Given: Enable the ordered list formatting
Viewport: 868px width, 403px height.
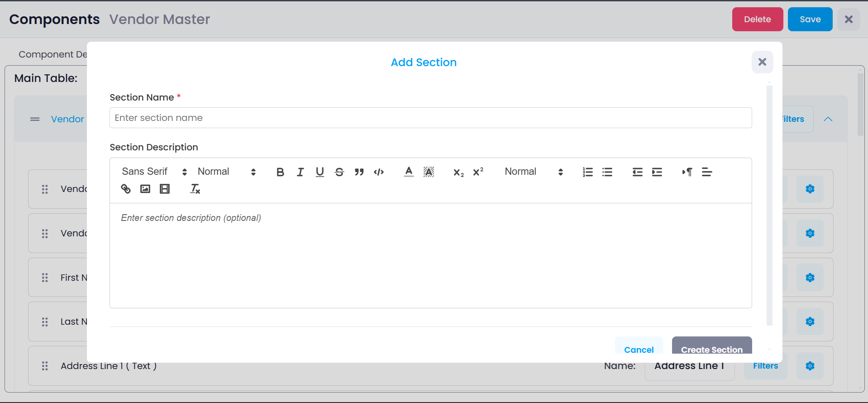Looking at the screenshot, I should (587, 172).
